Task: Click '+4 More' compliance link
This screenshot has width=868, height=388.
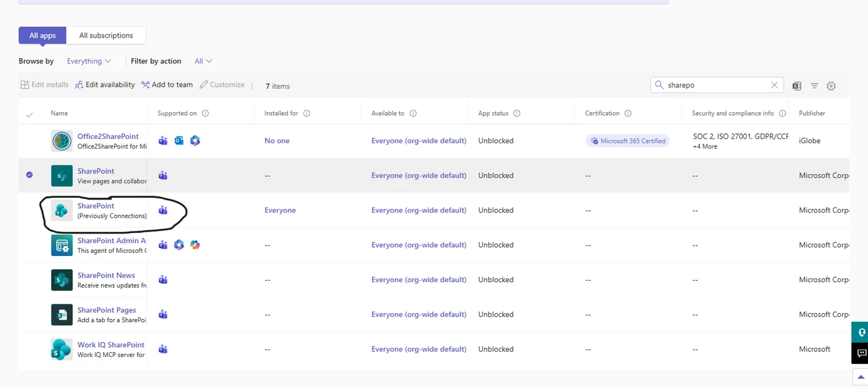Action: coord(705,146)
